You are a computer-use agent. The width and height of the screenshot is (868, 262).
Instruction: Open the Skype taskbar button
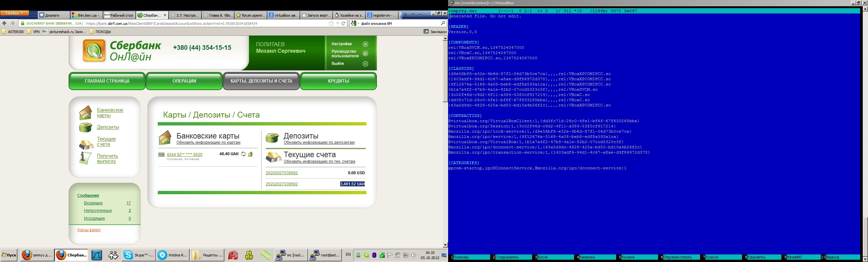pyautogui.click(x=138, y=255)
